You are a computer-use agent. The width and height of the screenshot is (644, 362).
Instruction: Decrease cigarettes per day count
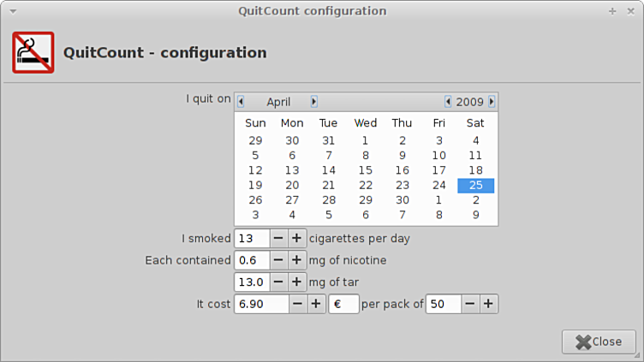point(279,238)
